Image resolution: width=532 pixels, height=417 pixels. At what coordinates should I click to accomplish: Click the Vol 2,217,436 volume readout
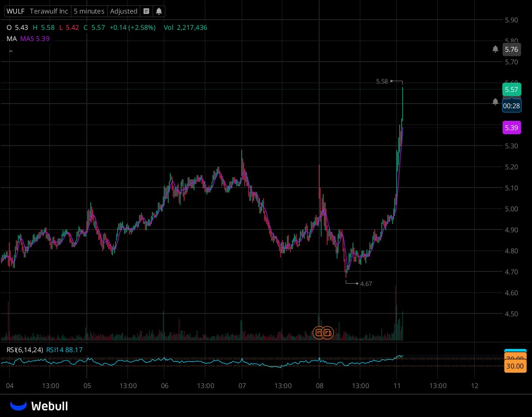[186, 28]
